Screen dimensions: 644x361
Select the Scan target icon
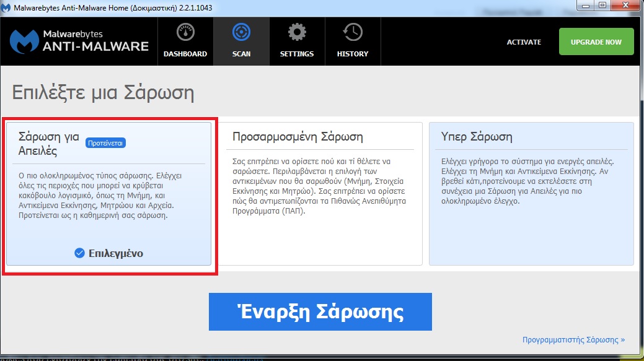point(241,32)
